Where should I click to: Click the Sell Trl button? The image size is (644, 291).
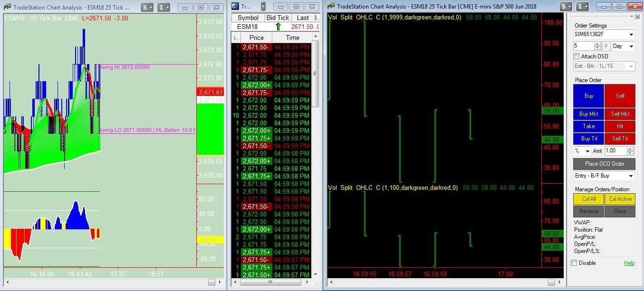click(620, 139)
